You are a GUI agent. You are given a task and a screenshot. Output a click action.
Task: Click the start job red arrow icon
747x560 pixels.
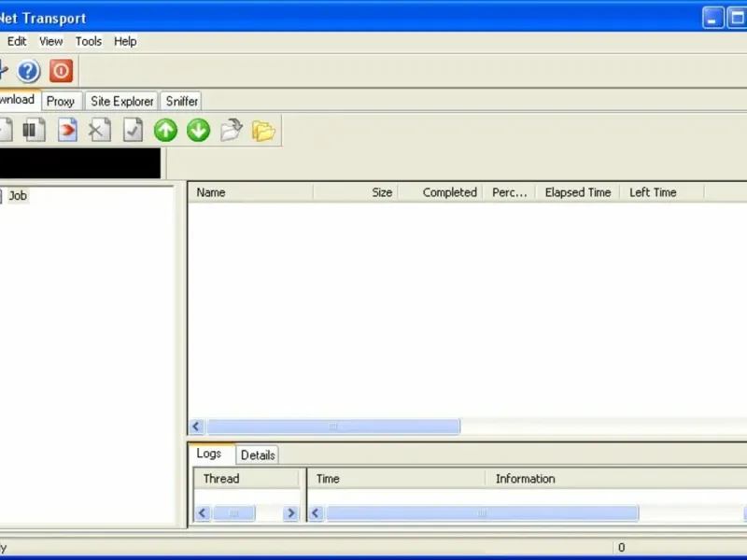pyautogui.click(x=67, y=131)
